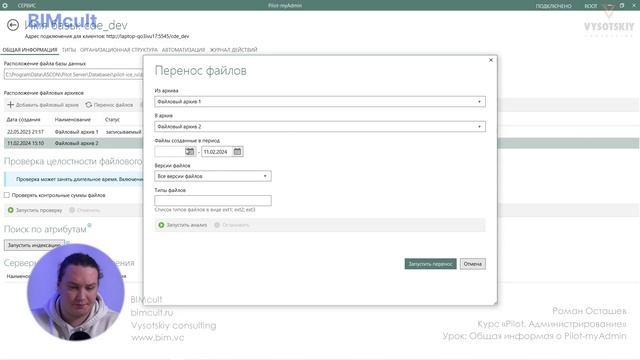640x360 pixels.
Task: Open the end date calendar picker
Action: (x=238, y=151)
